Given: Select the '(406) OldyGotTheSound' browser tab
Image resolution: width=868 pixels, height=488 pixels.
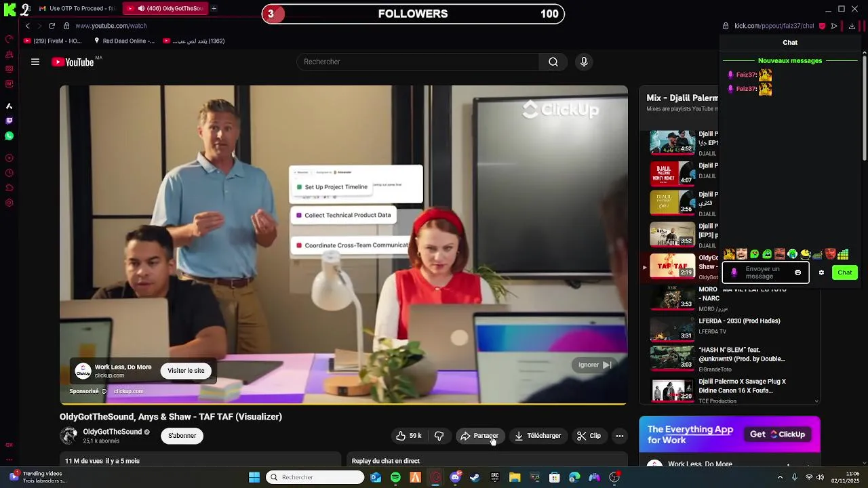Looking at the screenshot, I should (165, 8).
